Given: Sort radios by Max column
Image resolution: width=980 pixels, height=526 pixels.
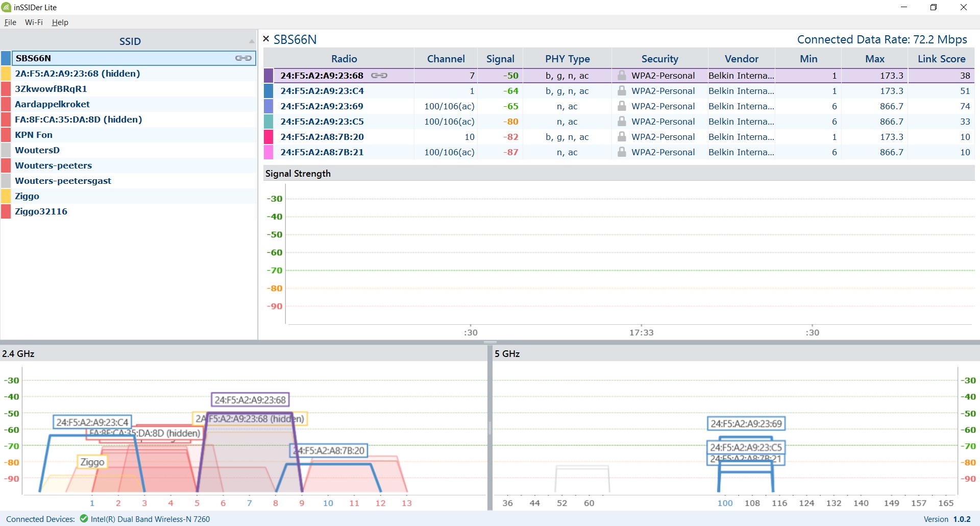Looking at the screenshot, I should [x=874, y=59].
